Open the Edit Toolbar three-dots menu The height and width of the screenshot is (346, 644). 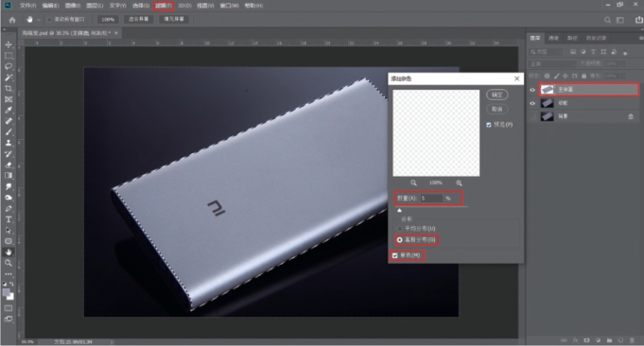coord(9,274)
